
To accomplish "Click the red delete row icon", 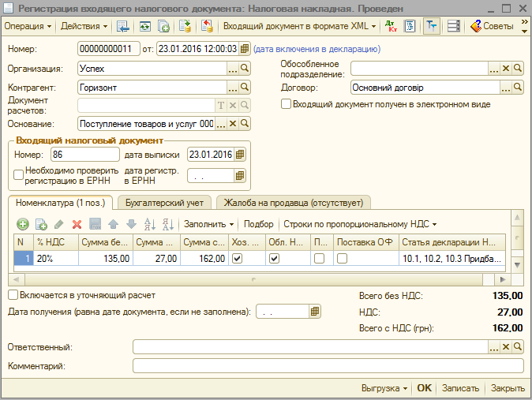I will pos(77,224).
